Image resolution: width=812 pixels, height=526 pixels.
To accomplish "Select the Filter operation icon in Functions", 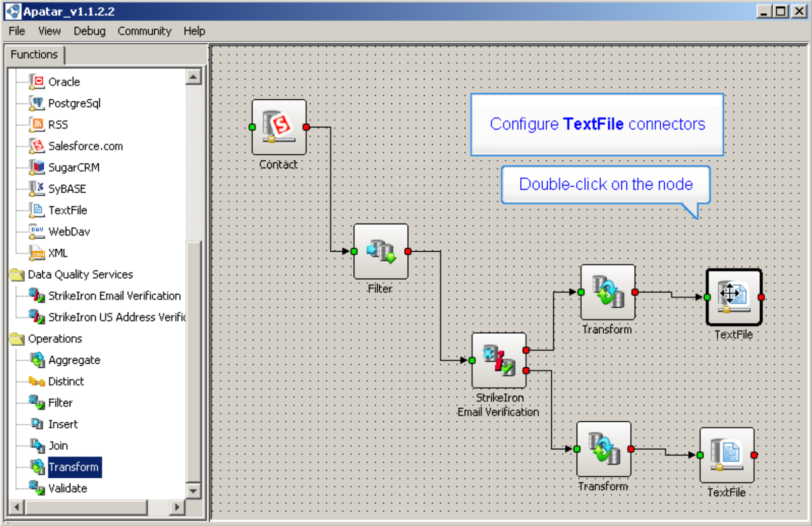I will click(x=37, y=403).
